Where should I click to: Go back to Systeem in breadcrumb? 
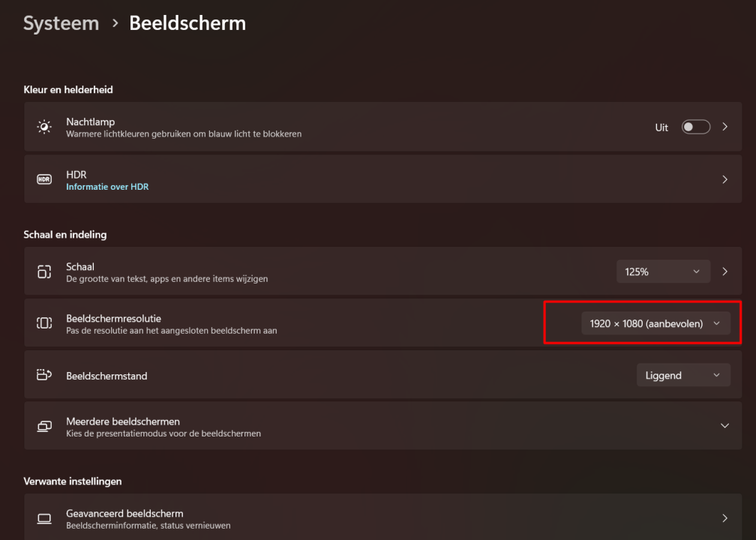(61, 23)
